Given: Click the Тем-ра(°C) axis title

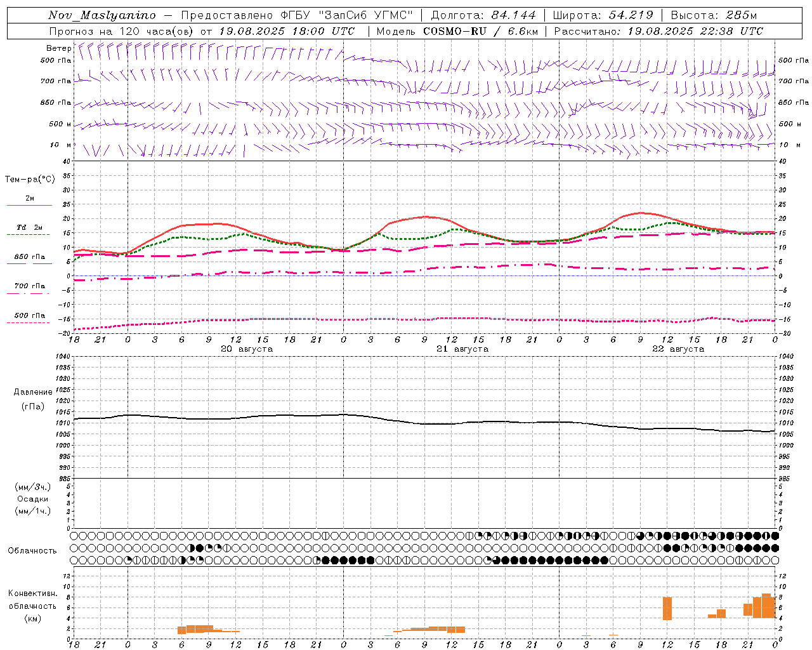Looking at the screenshot, I should [30, 179].
